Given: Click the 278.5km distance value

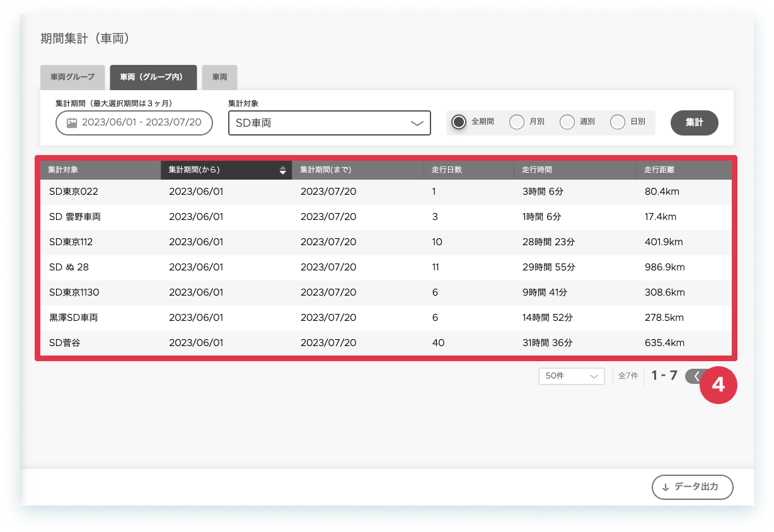Looking at the screenshot, I should [664, 318].
